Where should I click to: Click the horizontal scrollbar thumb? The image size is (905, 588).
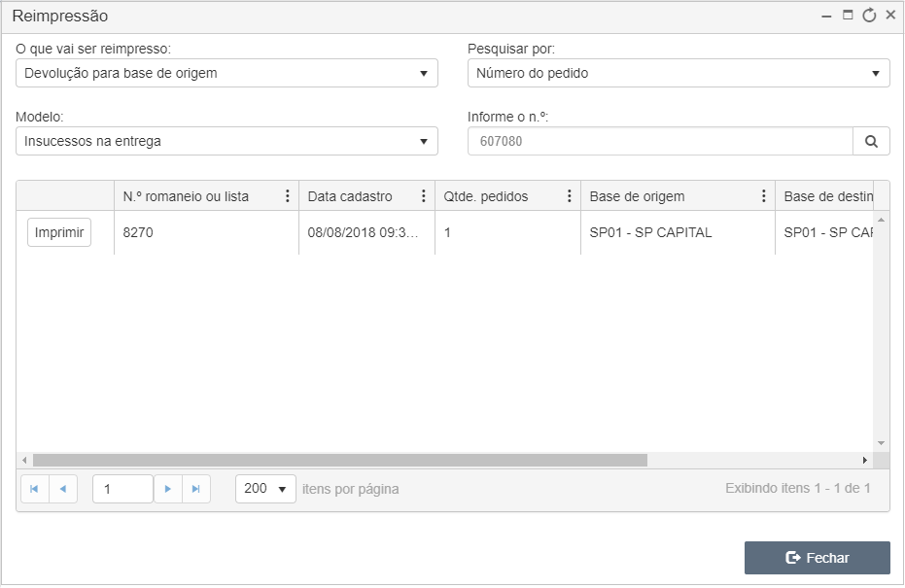(340, 460)
